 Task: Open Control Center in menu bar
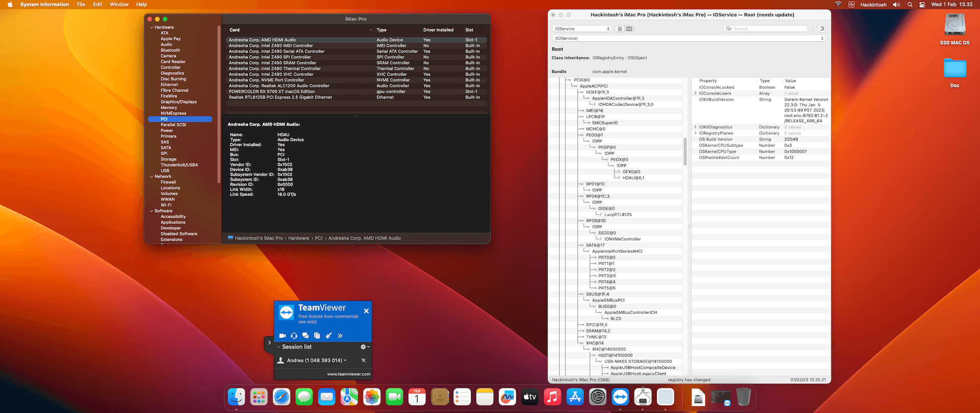922,5
